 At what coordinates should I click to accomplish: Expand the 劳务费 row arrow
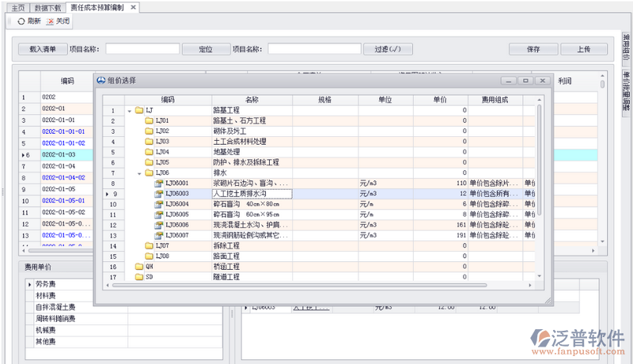tap(30, 285)
